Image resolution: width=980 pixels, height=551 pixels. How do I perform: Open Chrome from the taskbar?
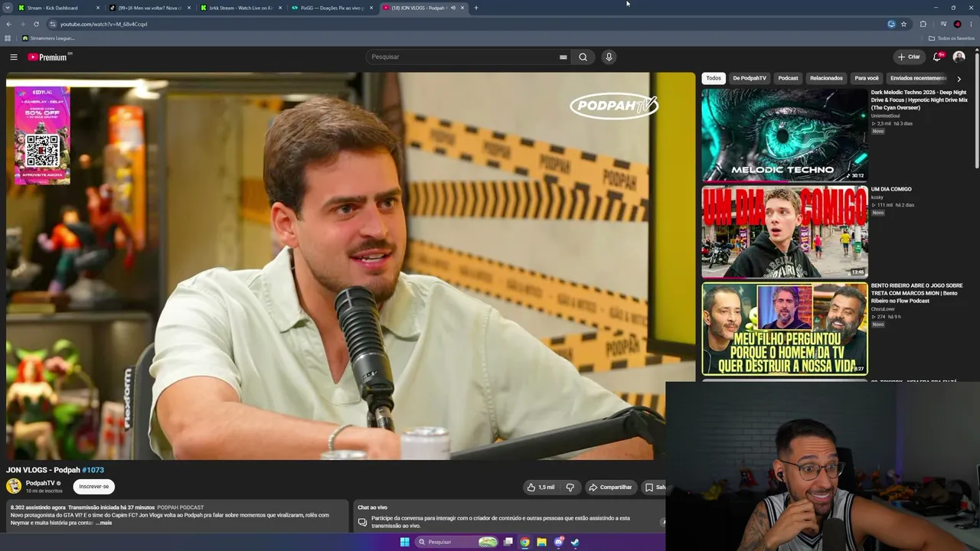[x=524, y=542]
